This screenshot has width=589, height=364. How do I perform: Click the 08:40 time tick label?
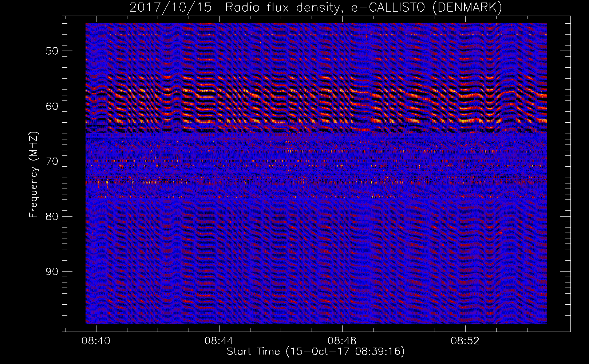tap(96, 341)
